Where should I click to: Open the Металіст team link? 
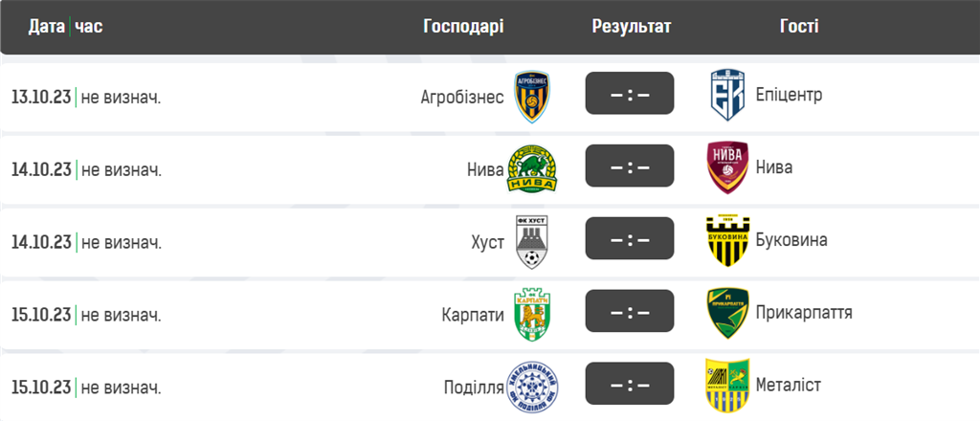pos(789,386)
